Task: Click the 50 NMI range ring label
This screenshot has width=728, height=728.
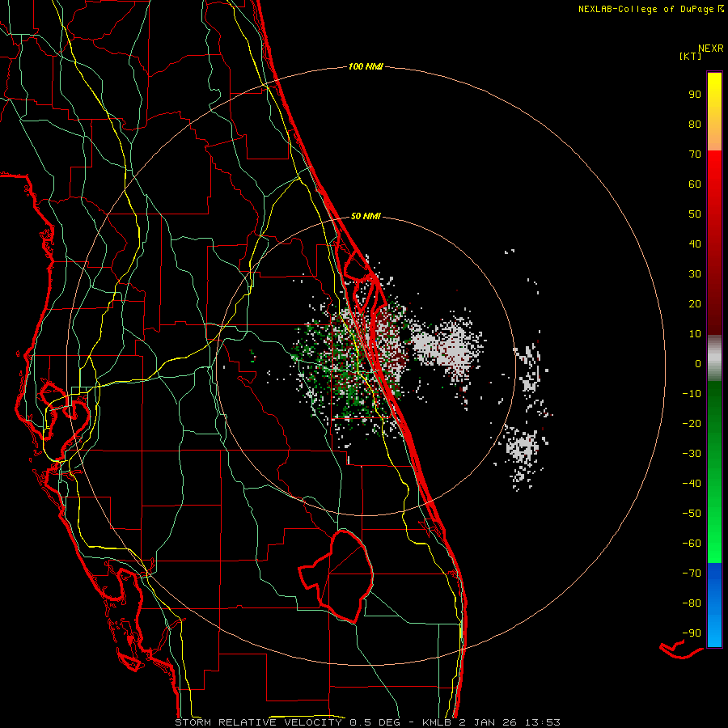Action: click(x=366, y=216)
